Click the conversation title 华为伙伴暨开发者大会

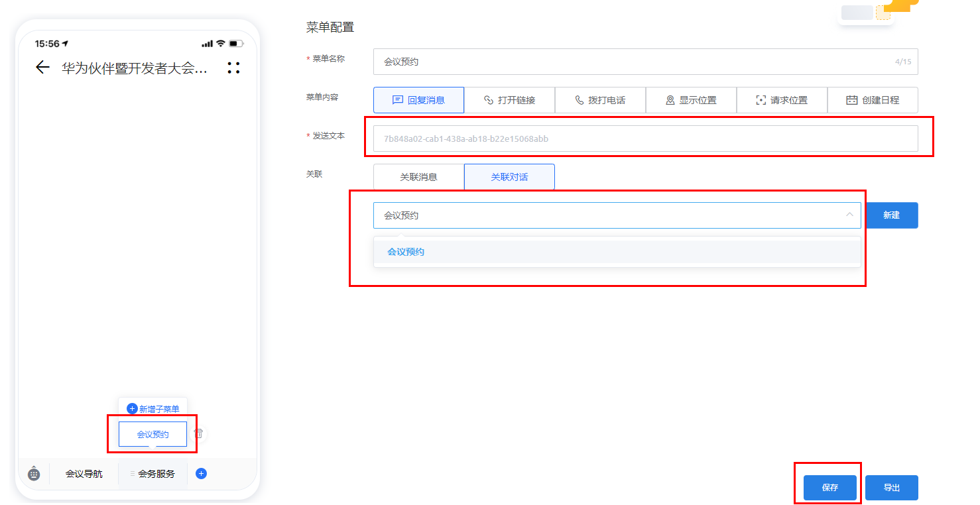pyautogui.click(x=135, y=68)
